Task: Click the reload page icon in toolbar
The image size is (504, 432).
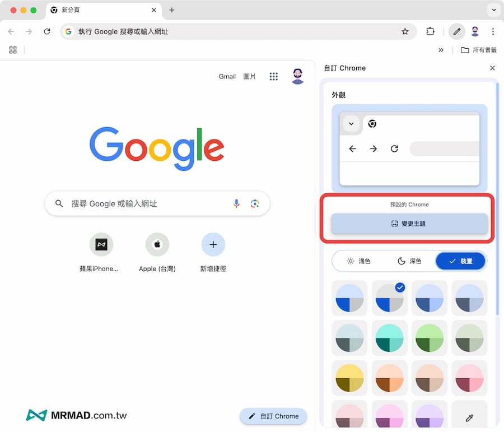Action: (47, 31)
